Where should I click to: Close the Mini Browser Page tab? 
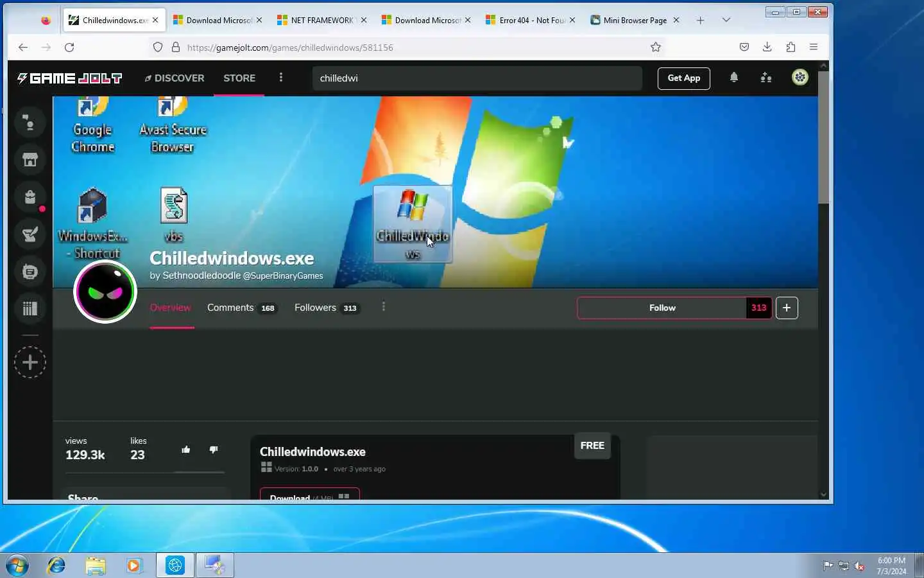point(676,20)
